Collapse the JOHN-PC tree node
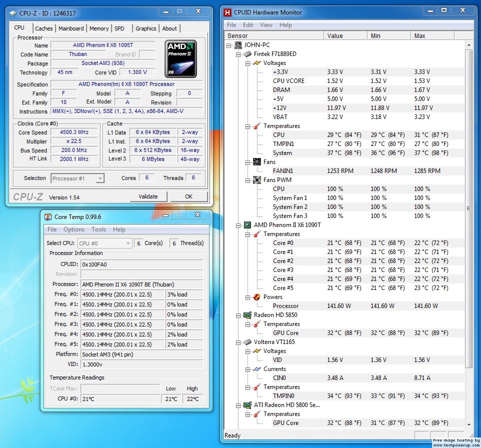481x448 pixels. coord(229,45)
